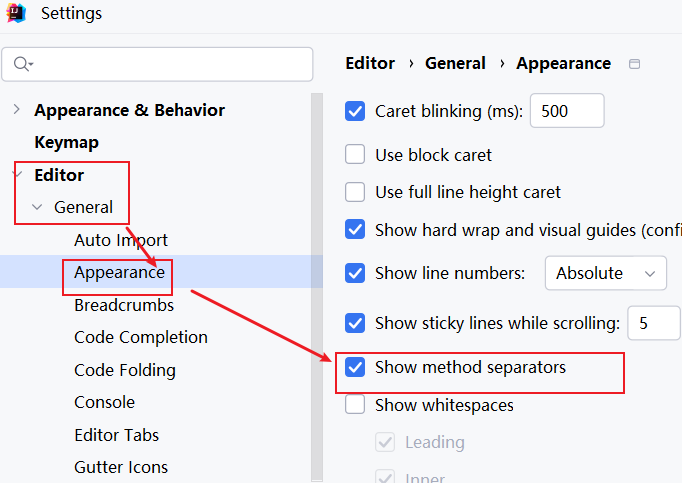Click the IntelliJ logo icon in title bar

[16, 14]
